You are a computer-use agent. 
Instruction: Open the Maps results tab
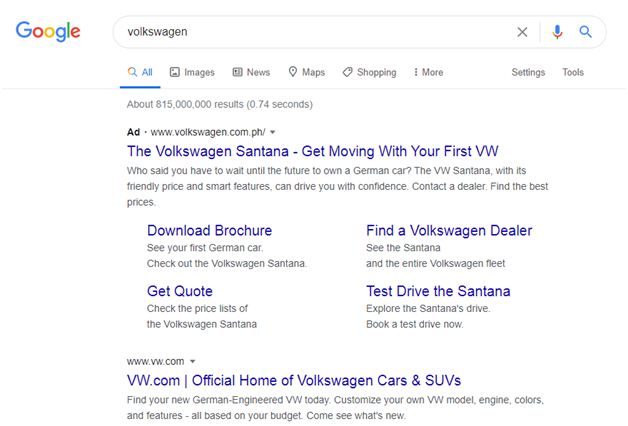(x=307, y=73)
